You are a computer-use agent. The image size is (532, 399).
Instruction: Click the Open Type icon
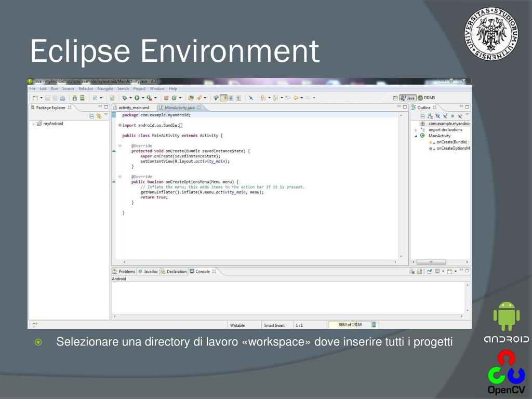tap(191, 98)
